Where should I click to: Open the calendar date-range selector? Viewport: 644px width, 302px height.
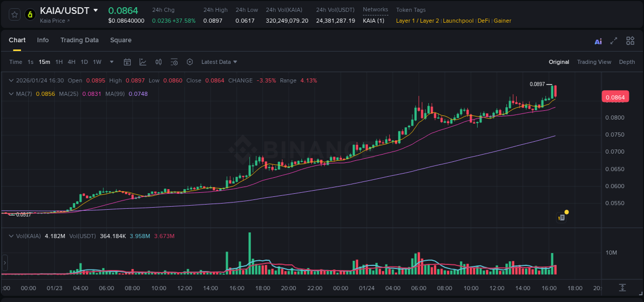point(127,62)
